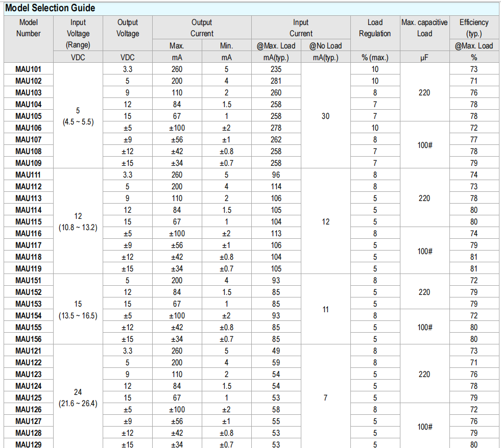501x448 pixels.
Task: Click the @No Load sub-header
Action: pos(326,45)
